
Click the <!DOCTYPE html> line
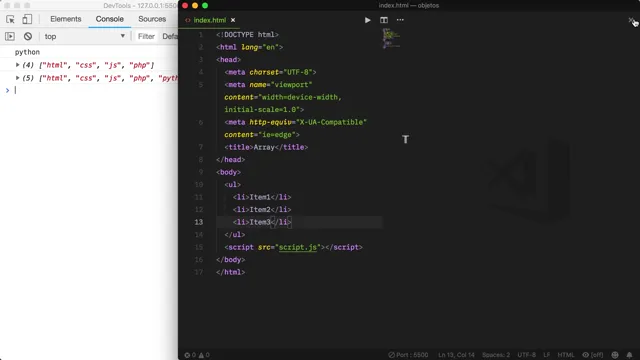(247, 35)
